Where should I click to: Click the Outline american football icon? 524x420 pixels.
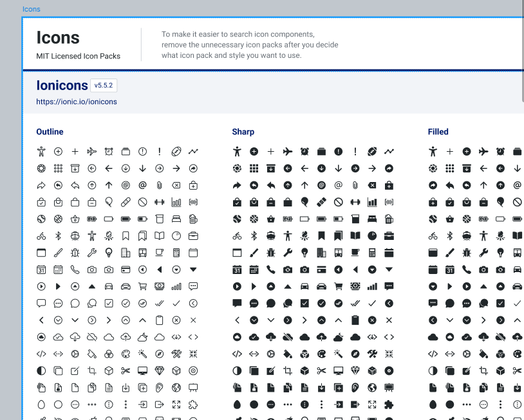pos(176,152)
